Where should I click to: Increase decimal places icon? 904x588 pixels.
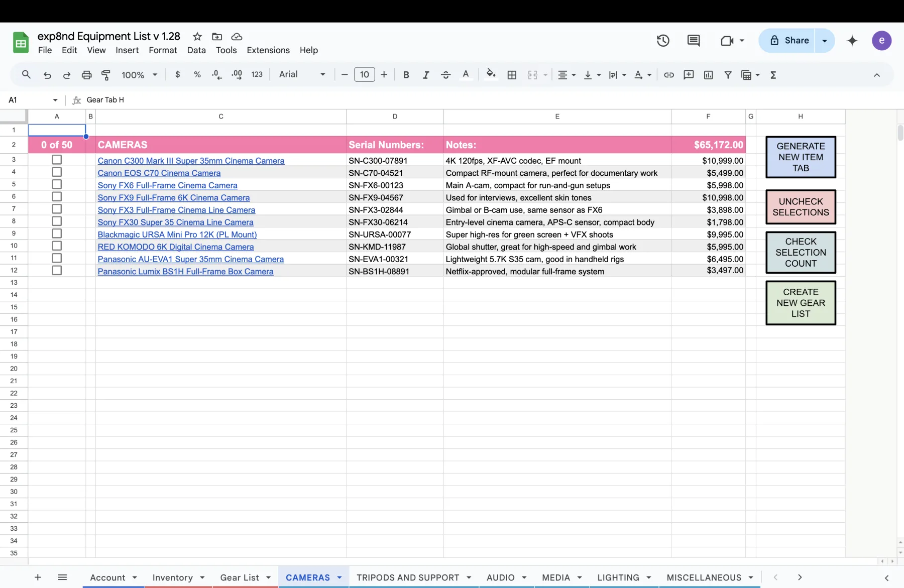point(237,74)
